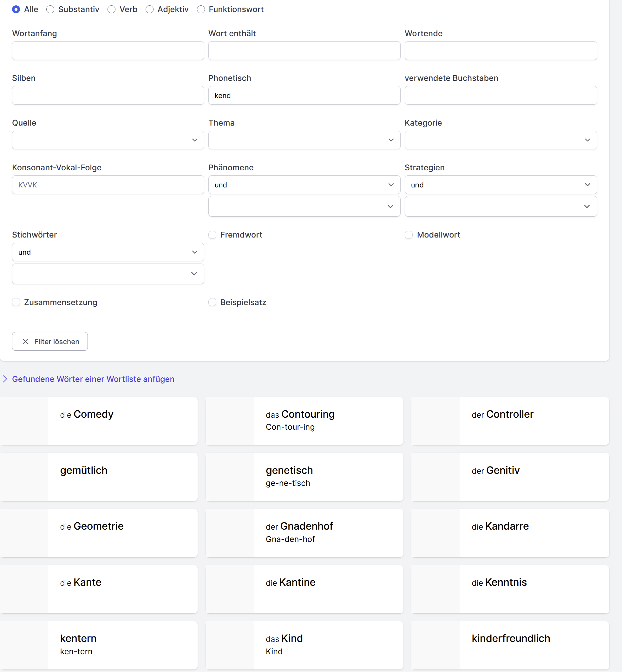Enable the Modellwort checkbox

[x=409, y=235]
